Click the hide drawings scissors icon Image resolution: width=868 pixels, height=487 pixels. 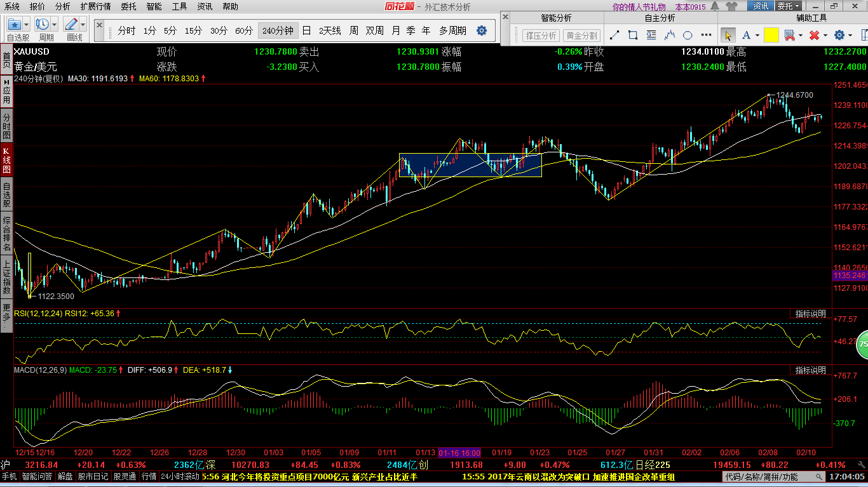[790, 35]
